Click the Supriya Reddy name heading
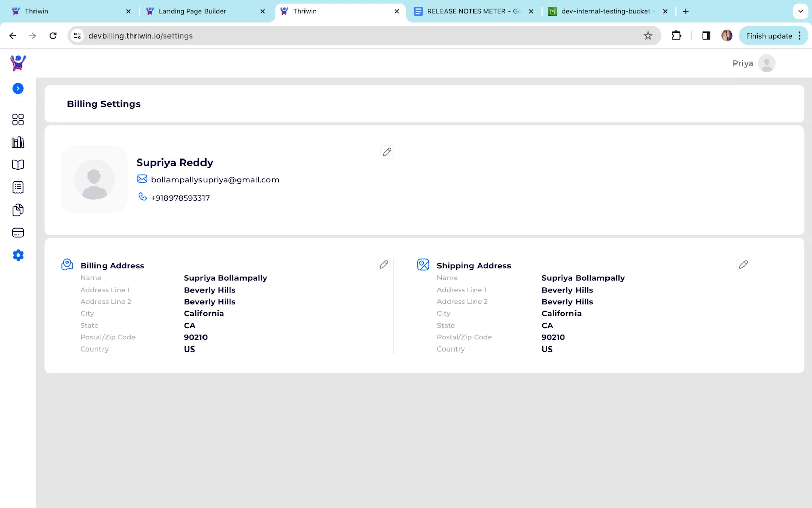This screenshot has width=812, height=508. 175,163
